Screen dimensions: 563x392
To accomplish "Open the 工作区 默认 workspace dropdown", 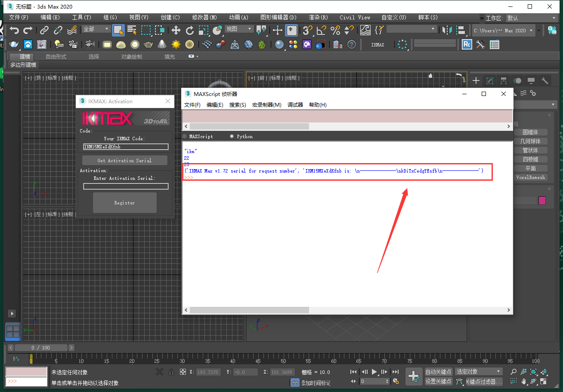I will coord(532,18).
